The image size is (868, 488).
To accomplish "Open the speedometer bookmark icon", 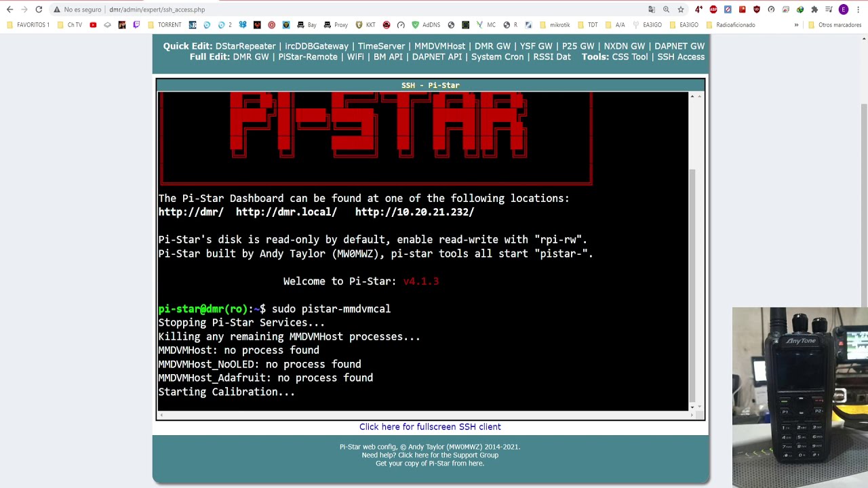I will (x=401, y=25).
